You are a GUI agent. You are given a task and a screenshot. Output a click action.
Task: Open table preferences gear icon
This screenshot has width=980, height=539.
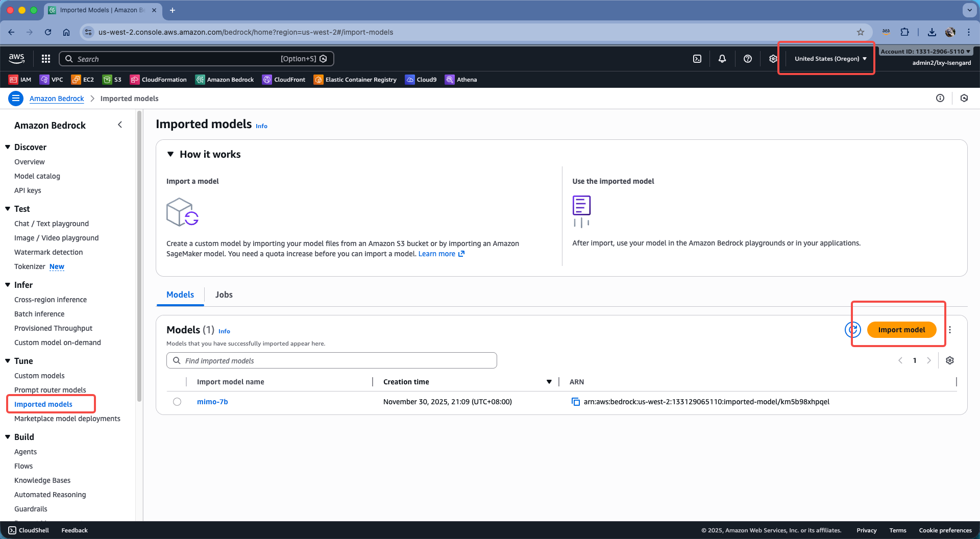pyautogui.click(x=950, y=360)
